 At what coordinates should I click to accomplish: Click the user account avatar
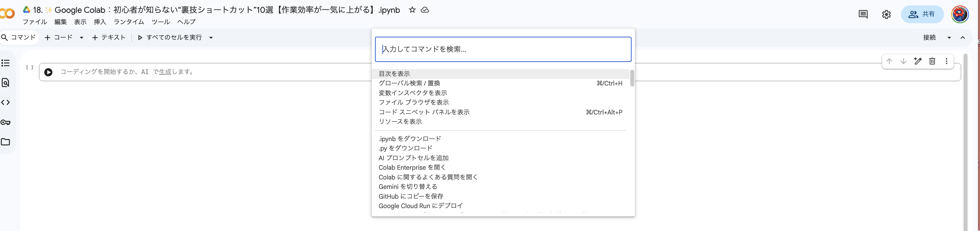959,14
